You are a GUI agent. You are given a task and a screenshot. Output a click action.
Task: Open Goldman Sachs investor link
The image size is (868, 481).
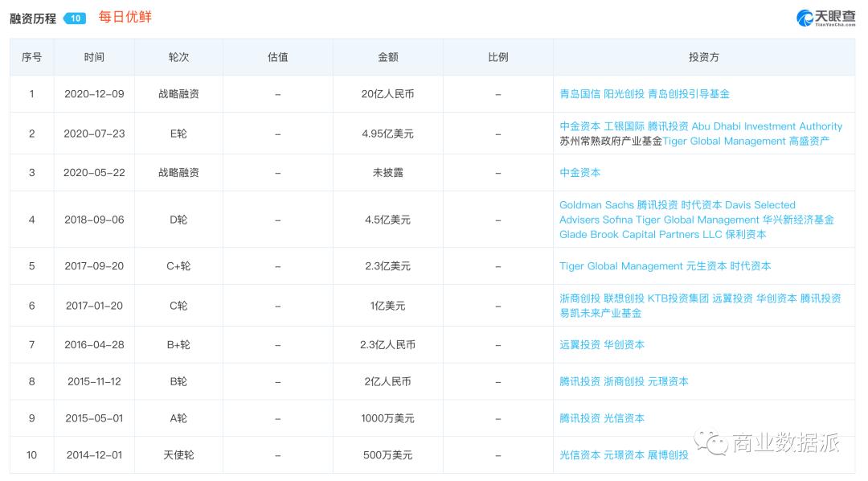pos(596,205)
